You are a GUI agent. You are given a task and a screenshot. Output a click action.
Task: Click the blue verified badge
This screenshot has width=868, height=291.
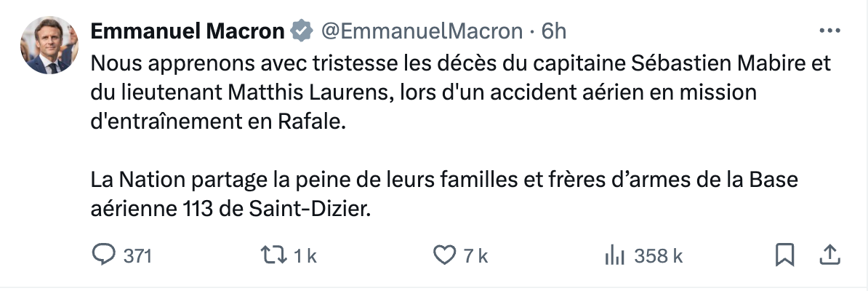pyautogui.click(x=302, y=31)
